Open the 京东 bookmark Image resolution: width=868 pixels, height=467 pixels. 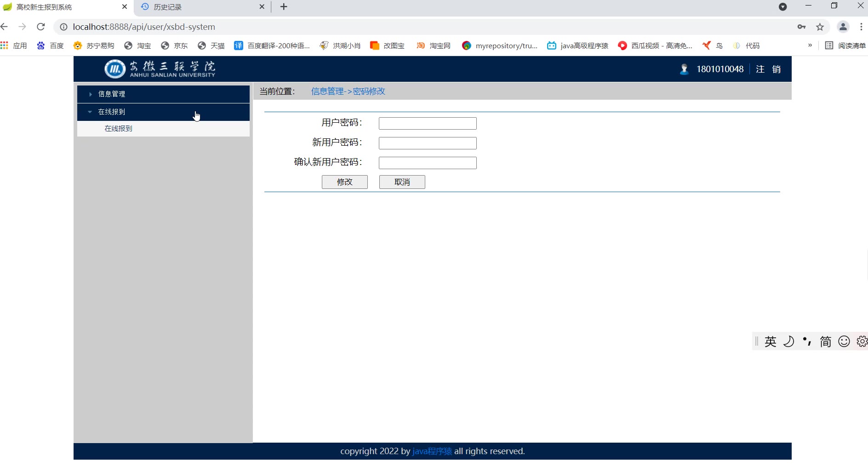tap(174, 46)
